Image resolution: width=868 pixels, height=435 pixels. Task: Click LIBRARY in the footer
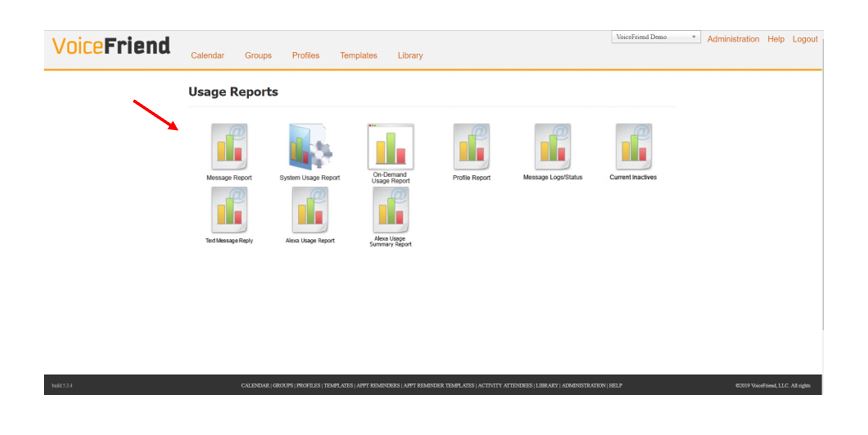tap(547, 385)
